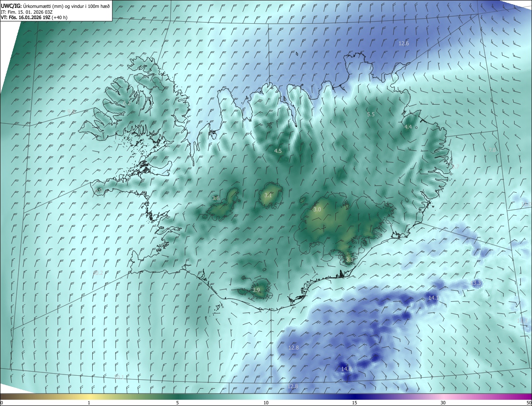Click the 3.3 value on the southeast glacier tongue
Image resolution: width=532 pixels, height=406 pixels.
(x=349, y=259)
